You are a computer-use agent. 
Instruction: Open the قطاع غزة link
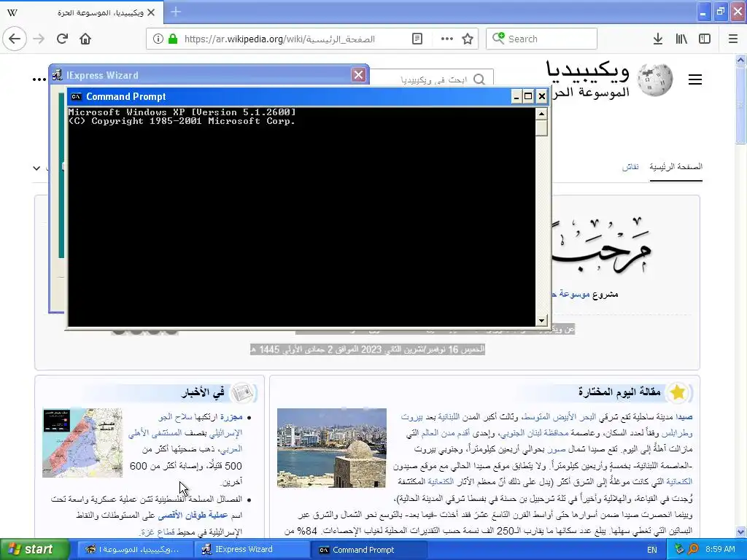point(158,532)
